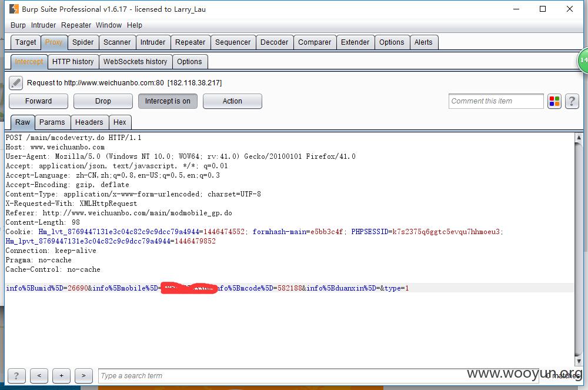Switch to the Params view tab

pyautogui.click(x=52, y=122)
